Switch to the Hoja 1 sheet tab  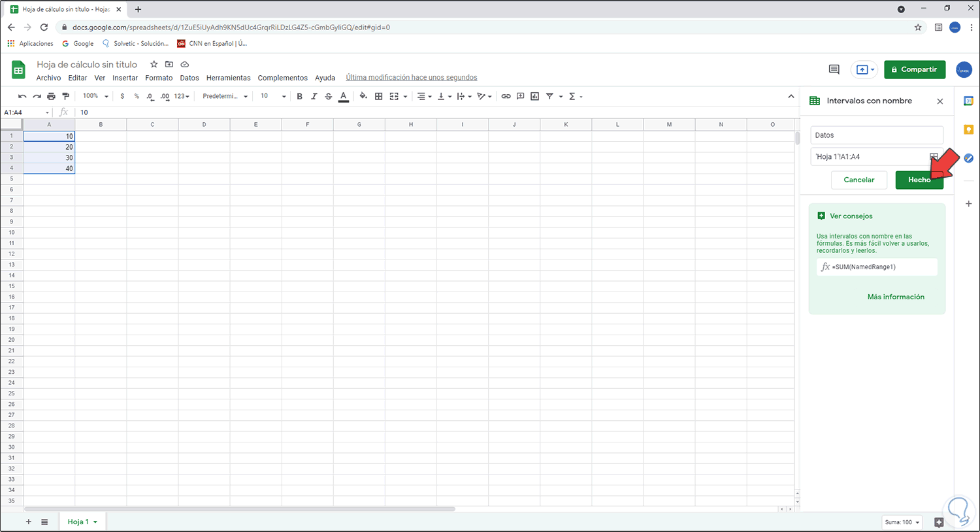[78, 522]
